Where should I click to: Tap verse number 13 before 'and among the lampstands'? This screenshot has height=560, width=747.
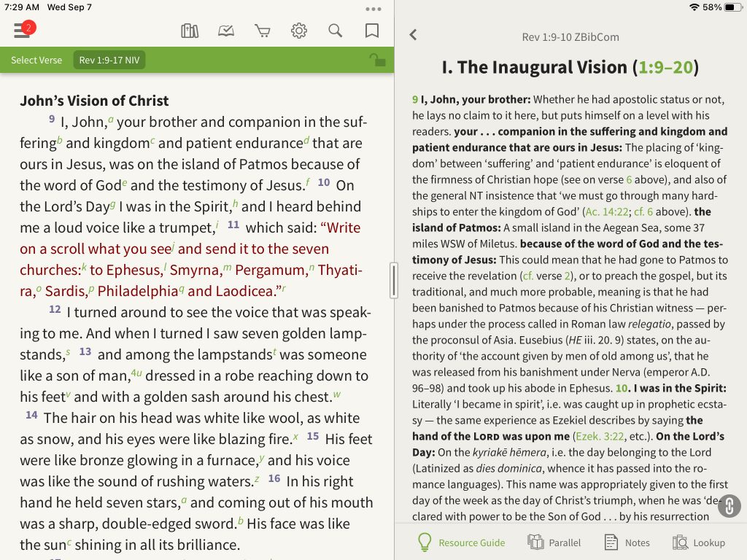(x=85, y=351)
